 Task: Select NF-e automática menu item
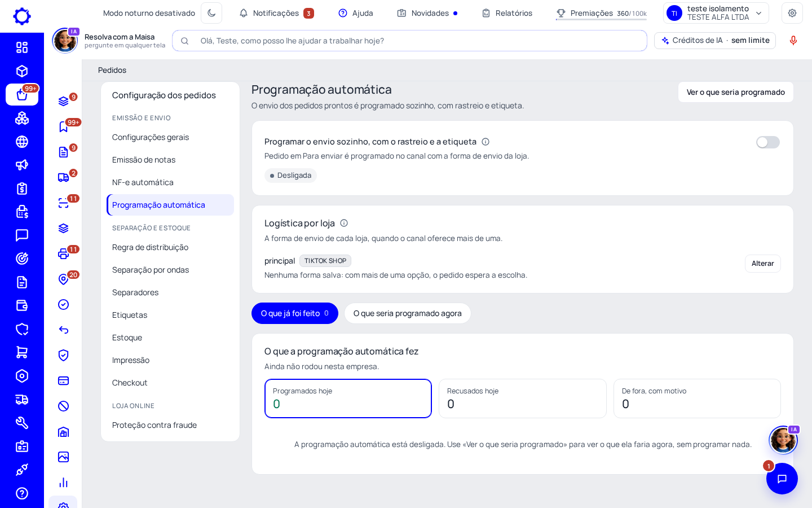[x=170, y=182]
